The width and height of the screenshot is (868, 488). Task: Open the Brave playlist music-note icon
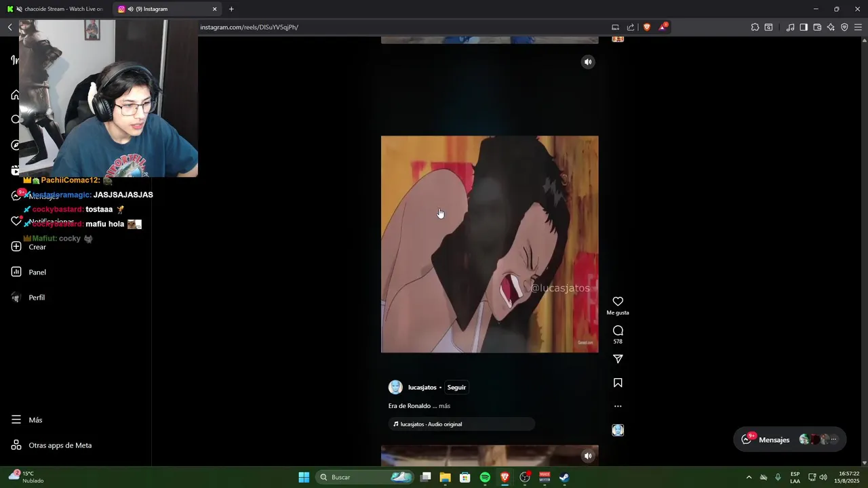pyautogui.click(x=790, y=27)
